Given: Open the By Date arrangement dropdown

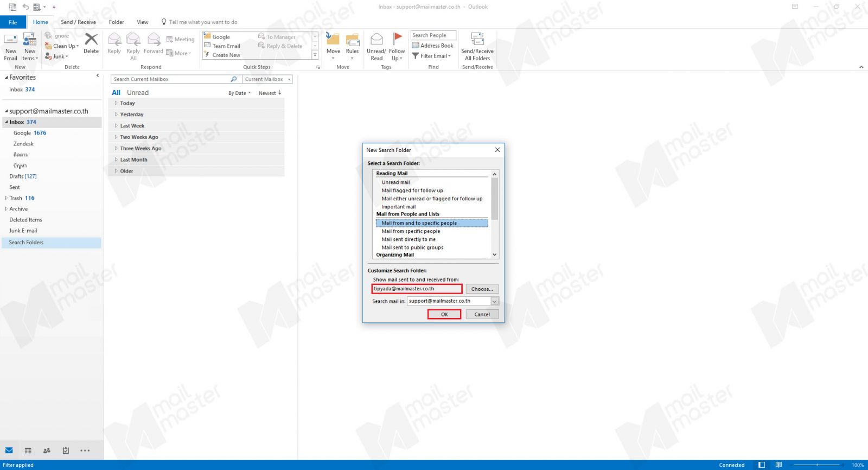Looking at the screenshot, I should tap(239, 93).
